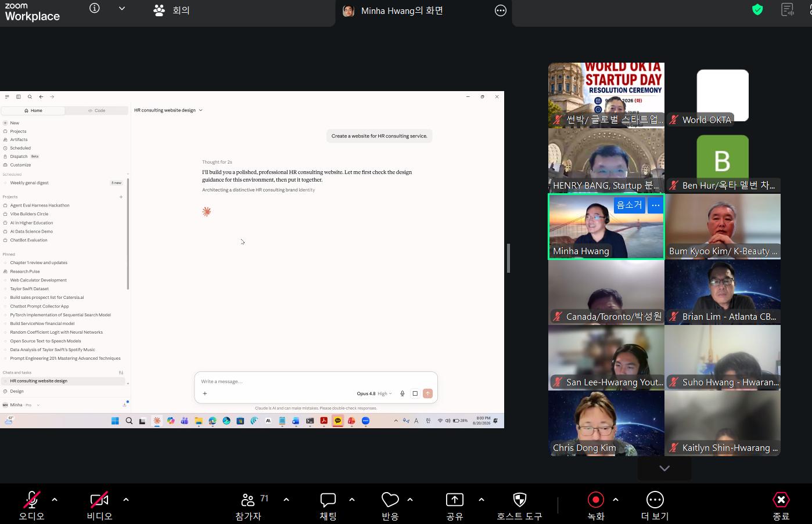Add a new project with plus icon
This screenshot has width=812, height=524.
121,197
